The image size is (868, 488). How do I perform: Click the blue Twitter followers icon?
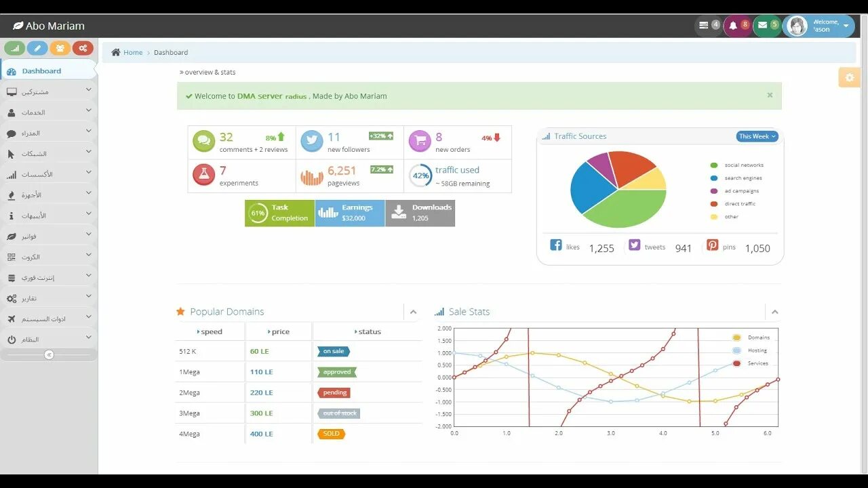tap(312, 141)
